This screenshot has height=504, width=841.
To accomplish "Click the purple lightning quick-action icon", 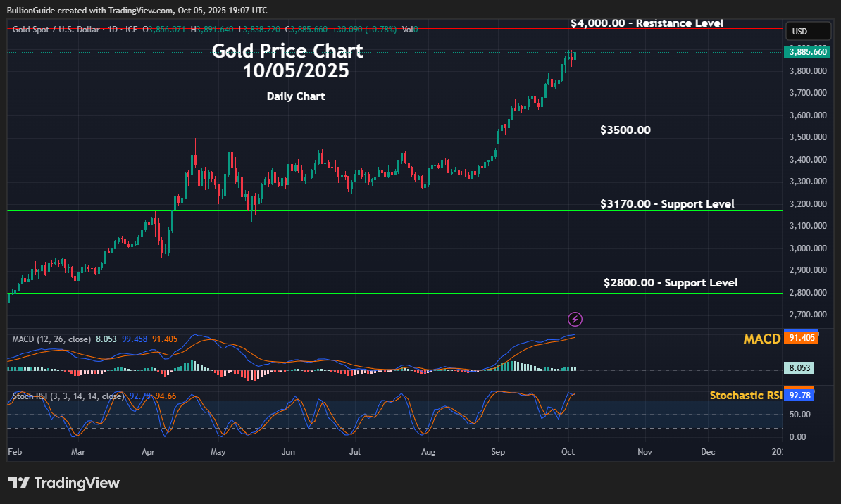I will point(575,320).
